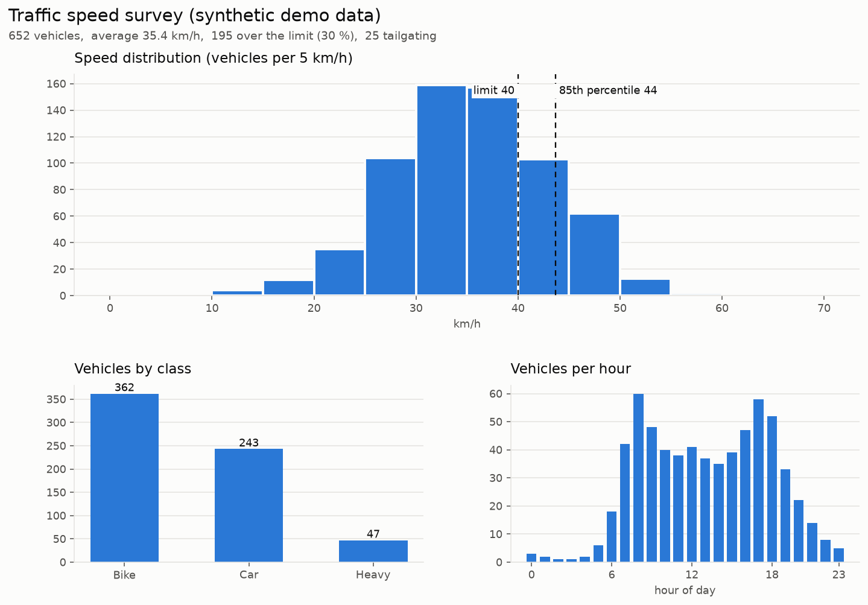This screenshot has width=868, height=605.
Task: Click the tallest histogram bar for 30–35 km/h
Action: click(442, 191)
